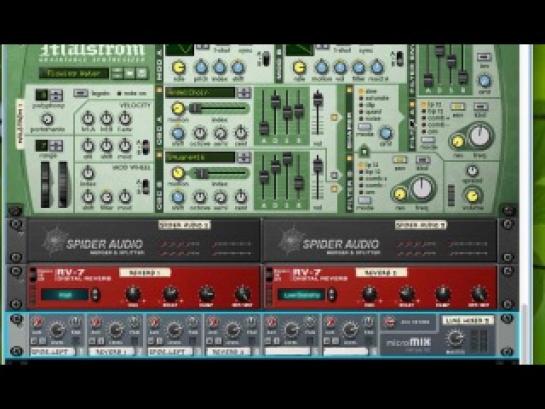The height and width of the screenshot is (409, 545).
Task: Click the Spider Audio 1 name label
Action: coord(185,225)
